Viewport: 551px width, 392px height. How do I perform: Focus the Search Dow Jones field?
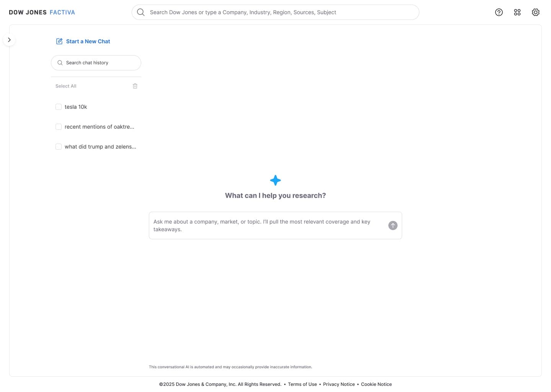pyautogui.click(x=275, y=12)
